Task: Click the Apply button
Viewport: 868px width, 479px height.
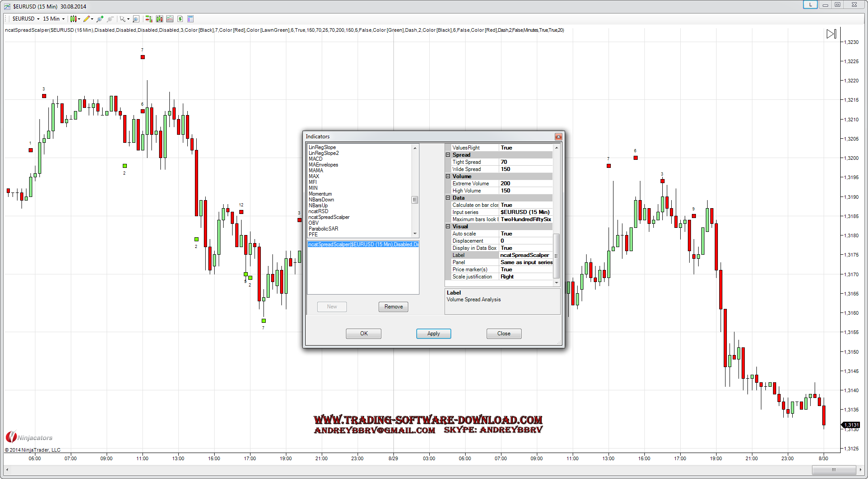Action: pyautogui.click(x=433, y=334)
